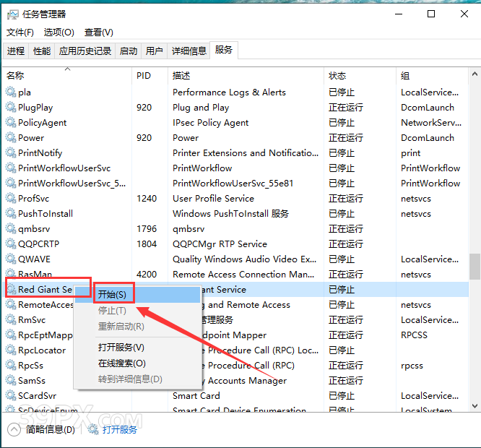The width and height of the screenshot is (481, 448).
Task: Click the service icon beside QWAVE
Action: (x=11, y=259)
